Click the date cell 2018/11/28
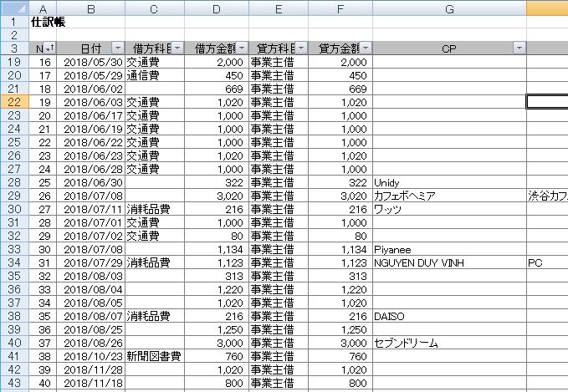 pos(92,369)
